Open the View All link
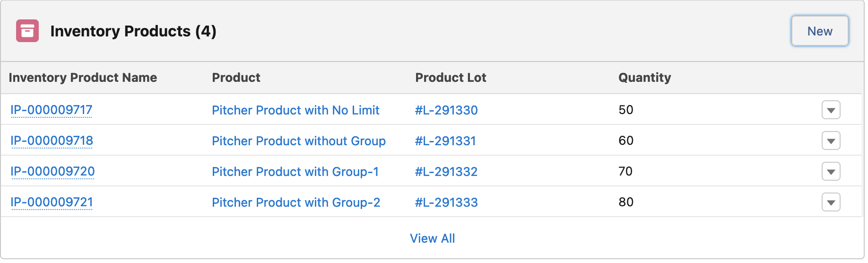 tap(432, 238)
